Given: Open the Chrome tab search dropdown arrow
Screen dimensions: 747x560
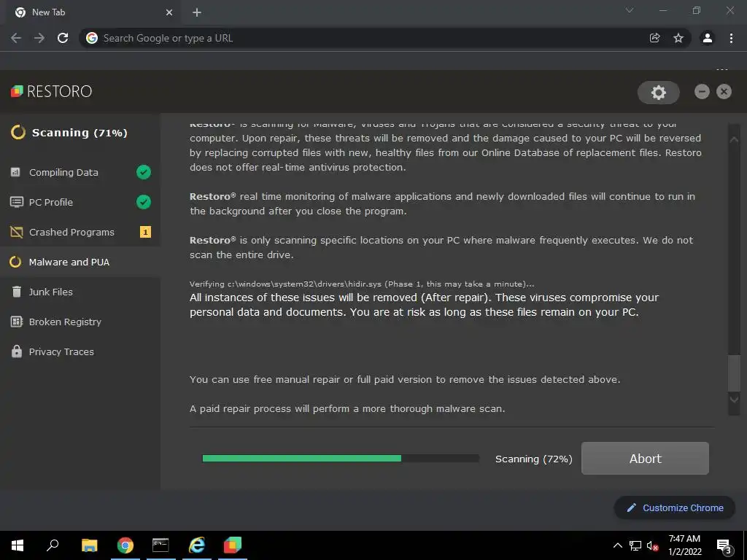Looking at the screenshot, I should pos(630,10).
